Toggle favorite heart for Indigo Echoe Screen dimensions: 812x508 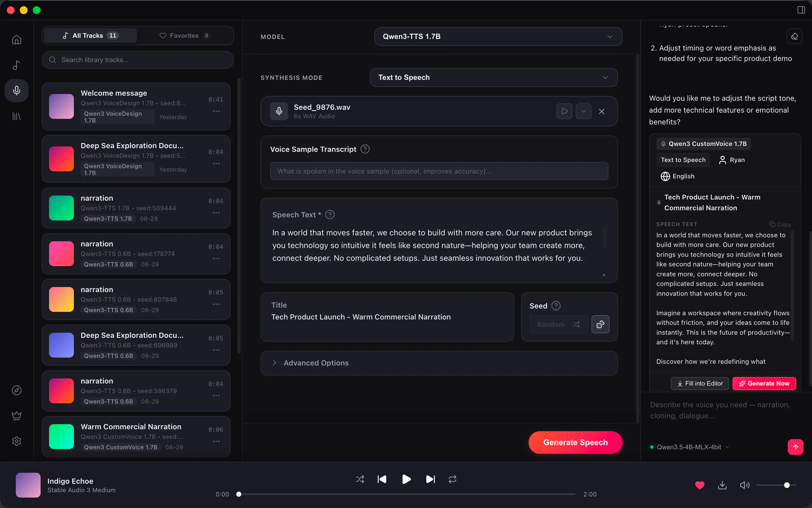click(x=700, y=485)
